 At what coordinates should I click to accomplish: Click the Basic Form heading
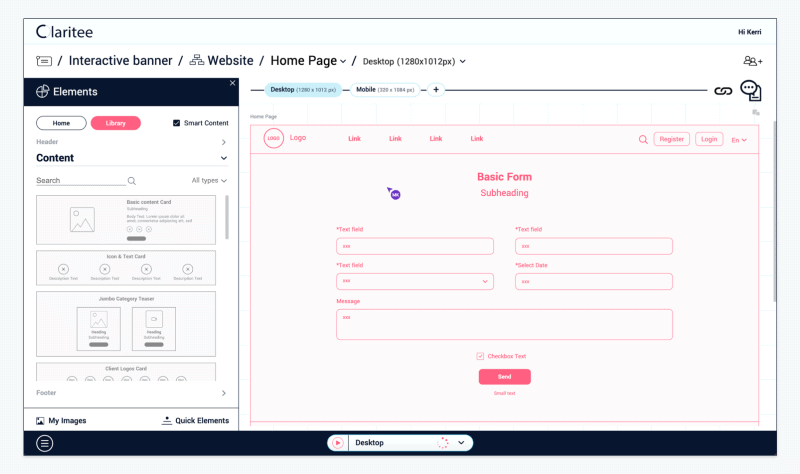(x=505, y=177)
